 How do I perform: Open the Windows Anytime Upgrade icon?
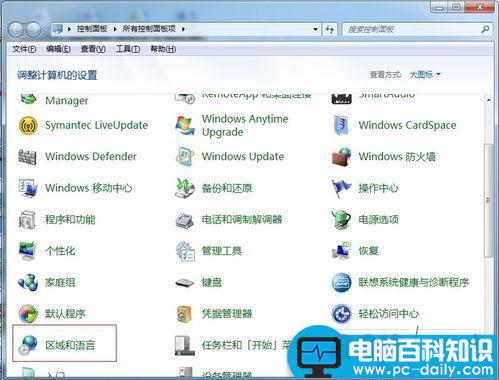pos(185,126)
